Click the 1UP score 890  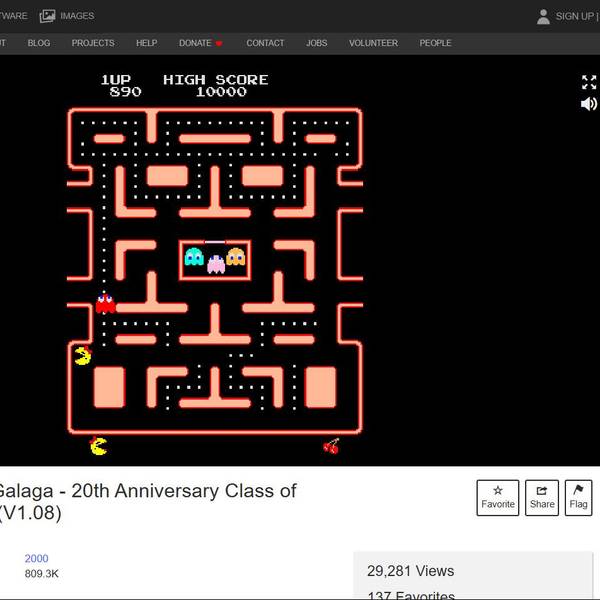[126, 92]
